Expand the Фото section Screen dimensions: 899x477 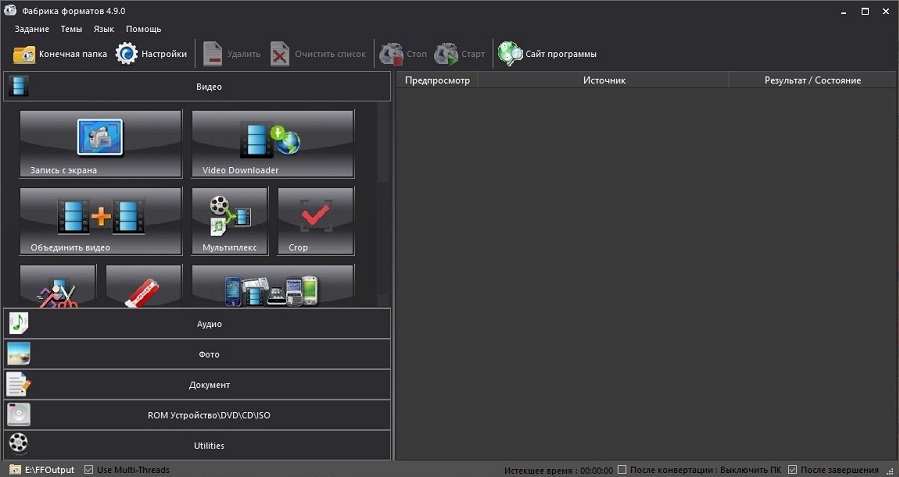click(197, 354)
